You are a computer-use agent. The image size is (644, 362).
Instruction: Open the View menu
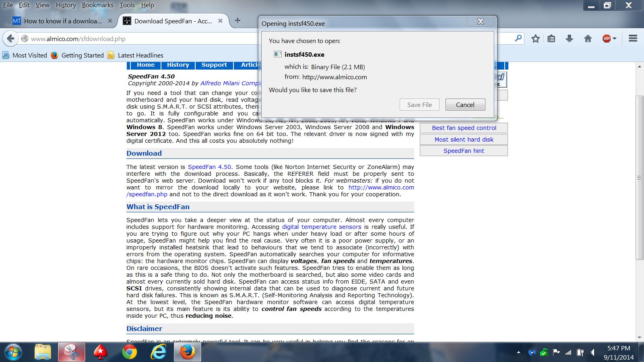tap(42, 5)
